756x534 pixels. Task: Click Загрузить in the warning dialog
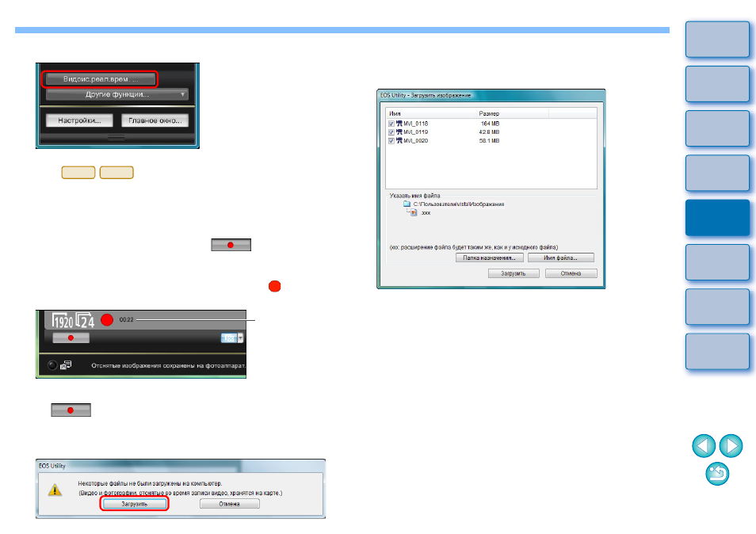pyautogui.click(x=134, y=504)
